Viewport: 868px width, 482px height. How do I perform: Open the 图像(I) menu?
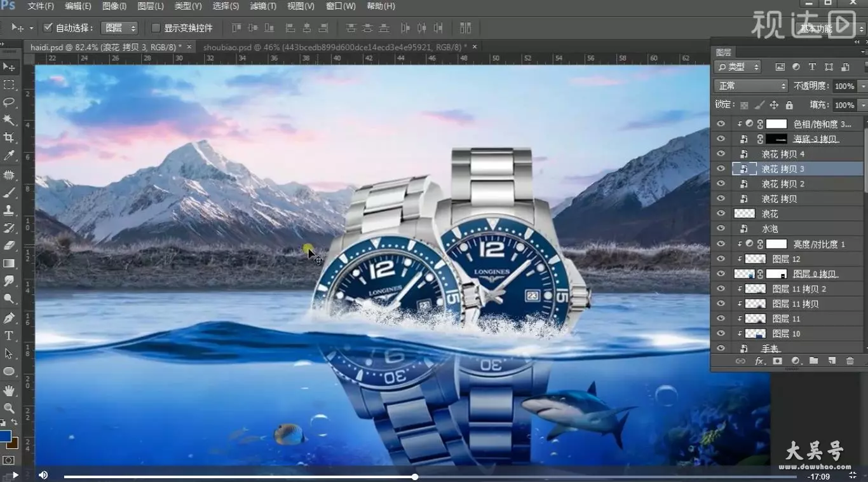point(114,6)
